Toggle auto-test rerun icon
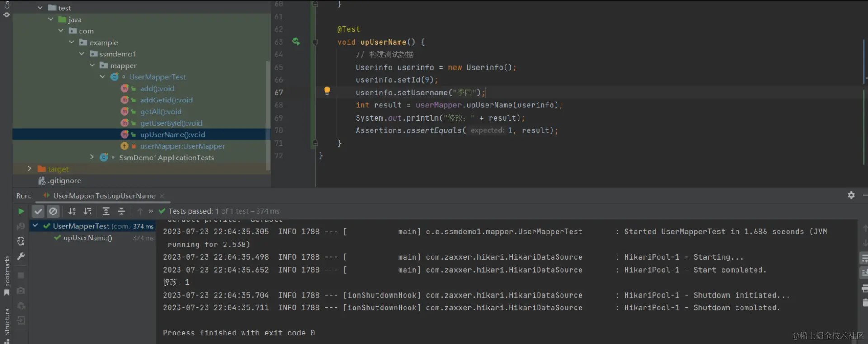868x344 pixels. [21, 241]
